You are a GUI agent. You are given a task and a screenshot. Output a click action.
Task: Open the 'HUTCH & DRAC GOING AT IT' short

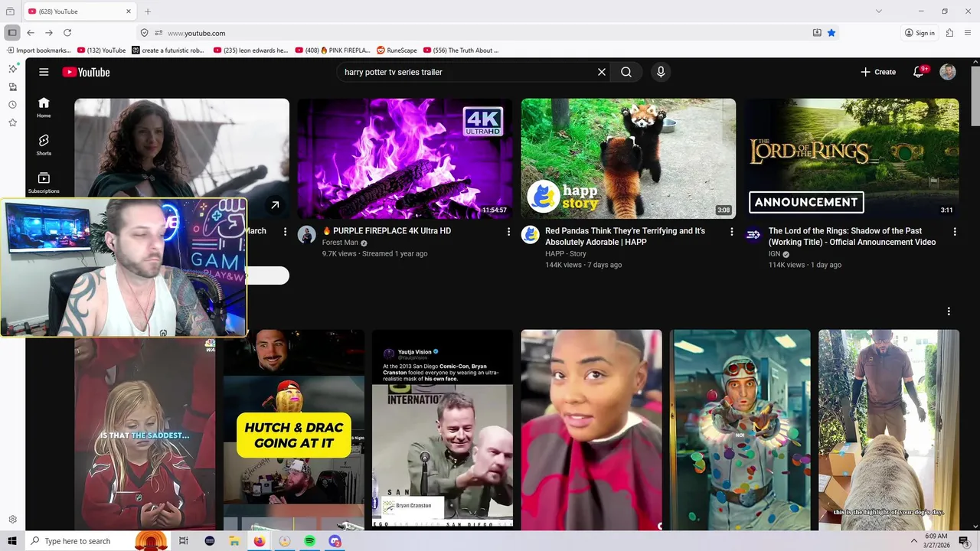pos(294,429)
